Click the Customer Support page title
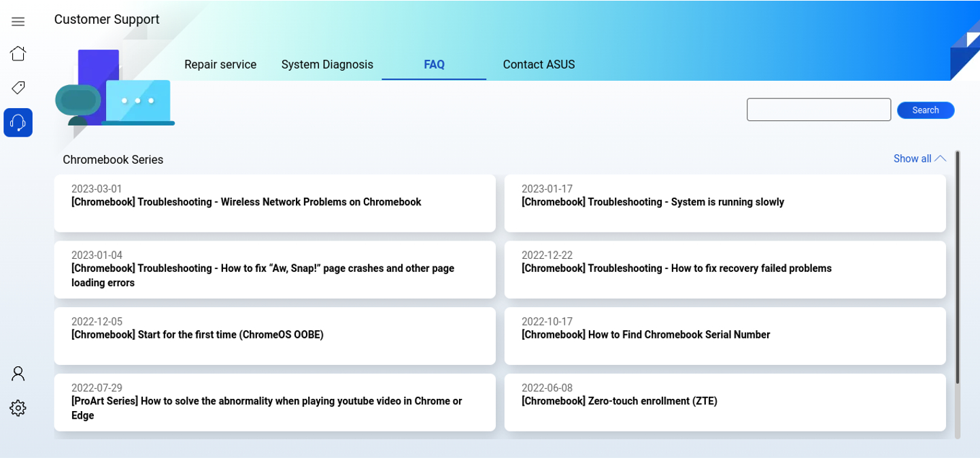The height and width of the screenshot is (460, 980). 107,19
